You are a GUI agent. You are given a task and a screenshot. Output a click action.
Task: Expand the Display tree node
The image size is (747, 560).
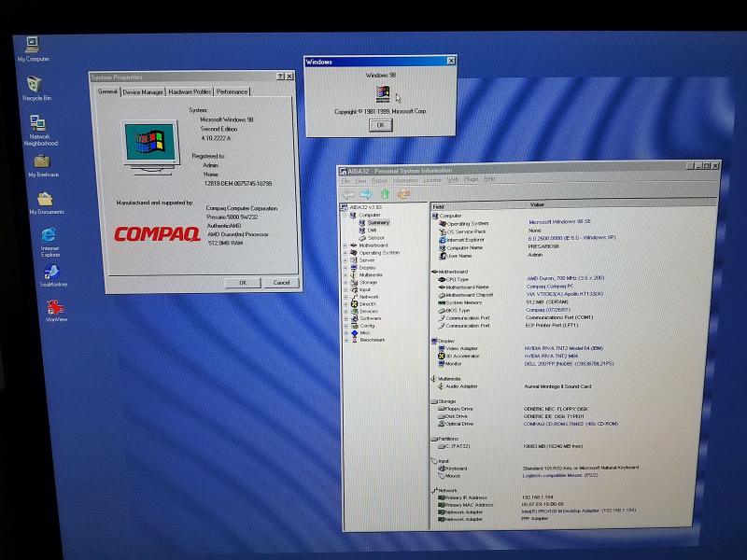345,268
